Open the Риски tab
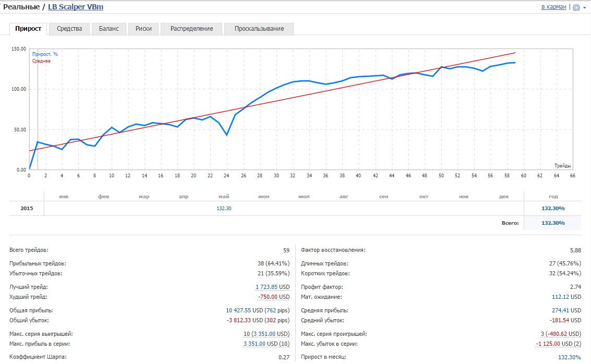This screenshot has height=364, width=591. [x=143, y=29]
